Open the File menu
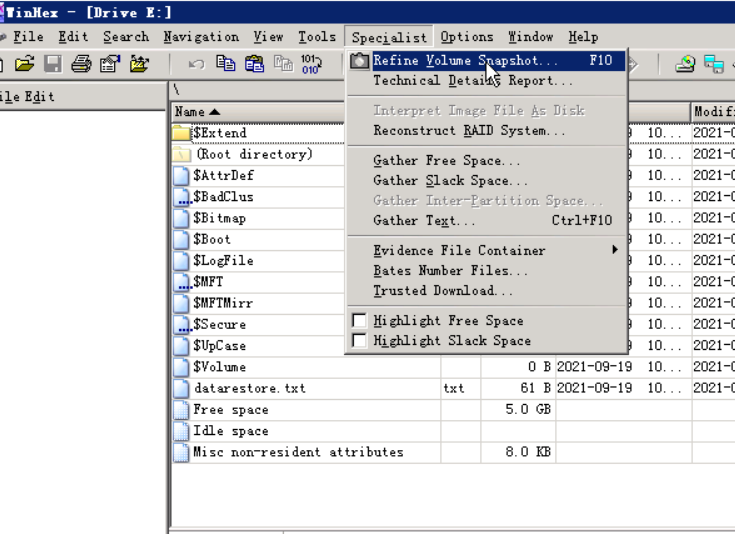 (x=29, y=37)
